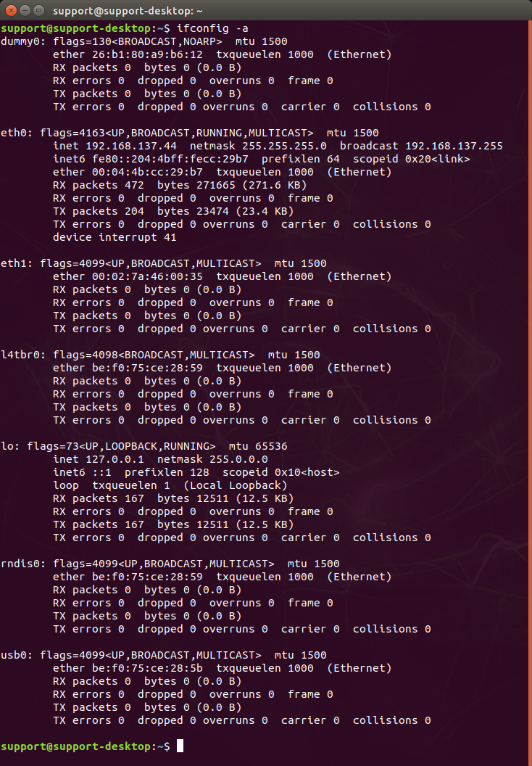Close the terminal window

11,11
